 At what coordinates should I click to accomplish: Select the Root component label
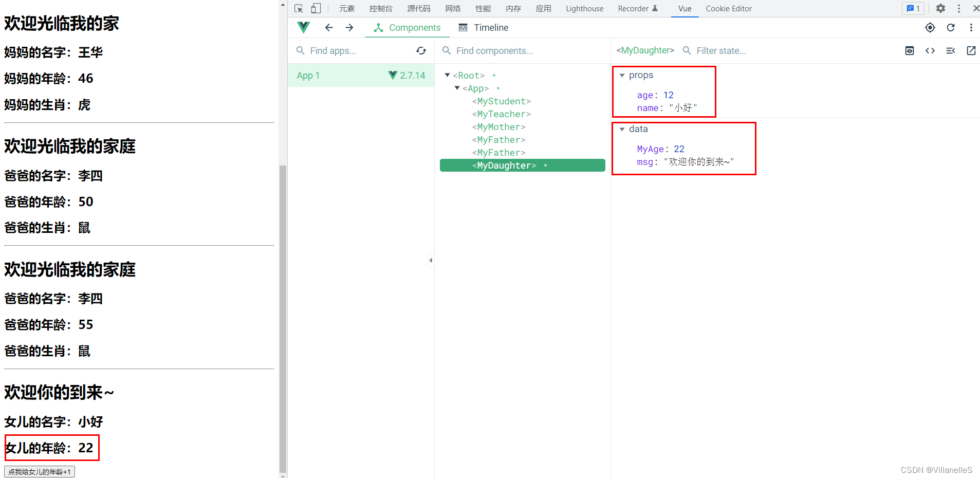tap(469, 76)
